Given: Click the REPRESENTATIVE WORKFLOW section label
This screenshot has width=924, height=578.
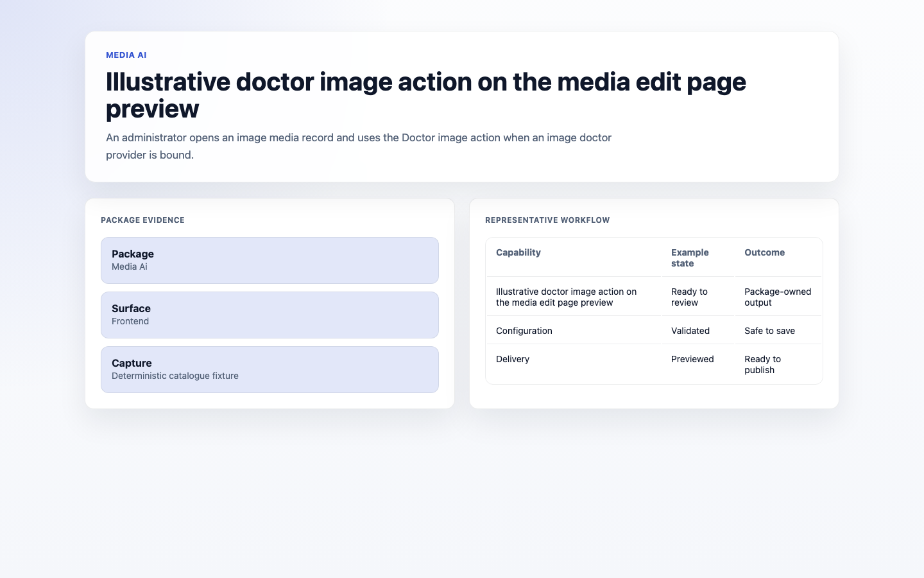Looking at the screenshot, I should [x=547, y=220].
